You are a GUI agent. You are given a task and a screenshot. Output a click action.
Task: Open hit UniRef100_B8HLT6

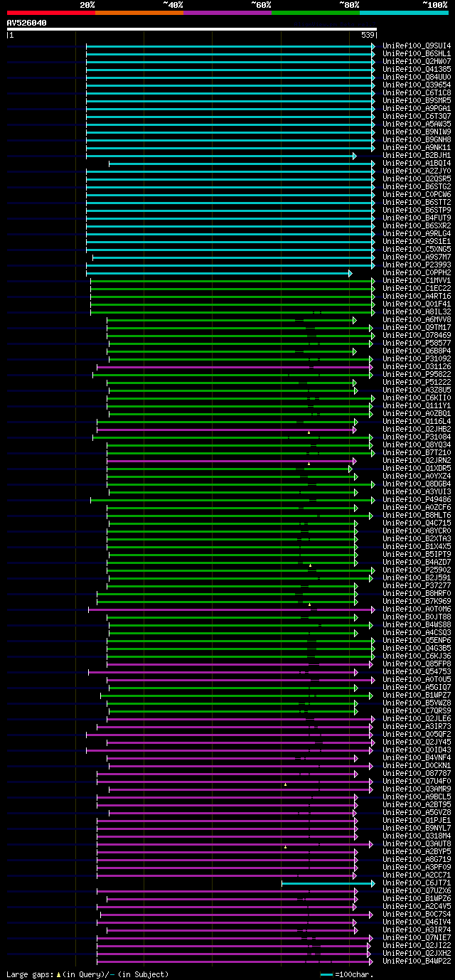tap(417, 515)
